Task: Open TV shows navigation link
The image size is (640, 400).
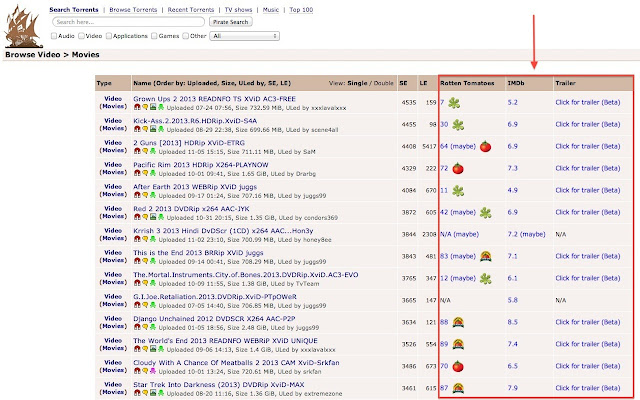Action: tap(238, 10)
